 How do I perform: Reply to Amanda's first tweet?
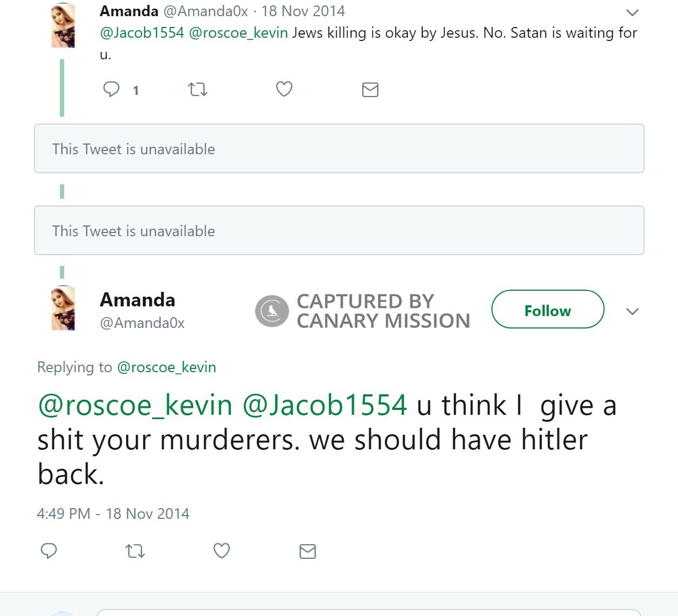[x=112, y=90]
